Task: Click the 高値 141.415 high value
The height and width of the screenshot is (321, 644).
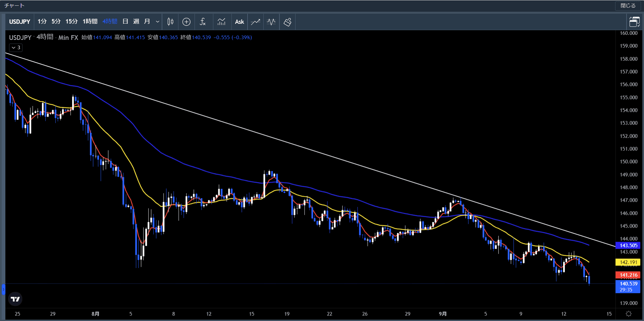Action: (129, 38)
